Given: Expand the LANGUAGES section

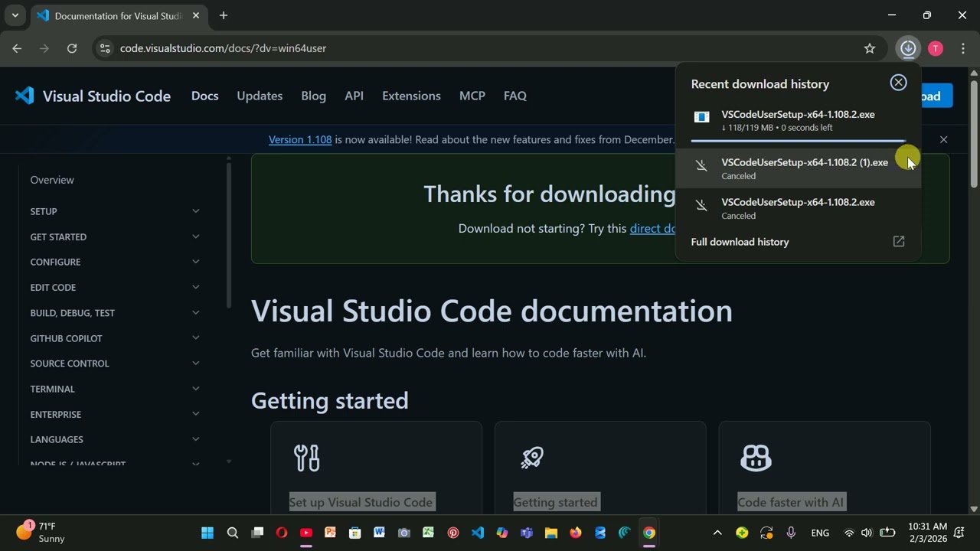Looking at the screenshot, I should [x=115, y=439].
